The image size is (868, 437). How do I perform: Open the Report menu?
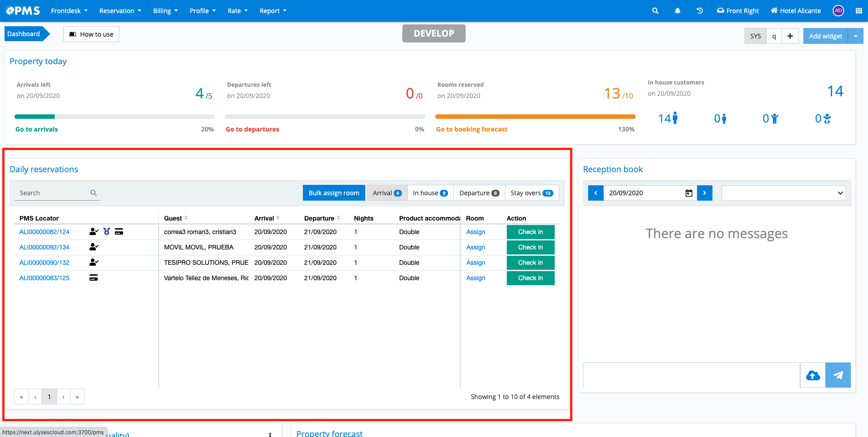pyautogui.click(x=273, y=11)
